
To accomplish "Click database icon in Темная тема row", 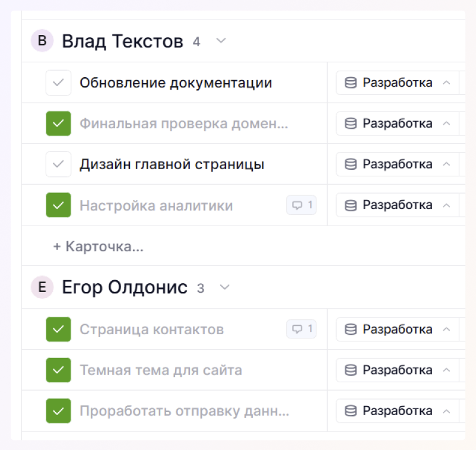I will (351, 370).
